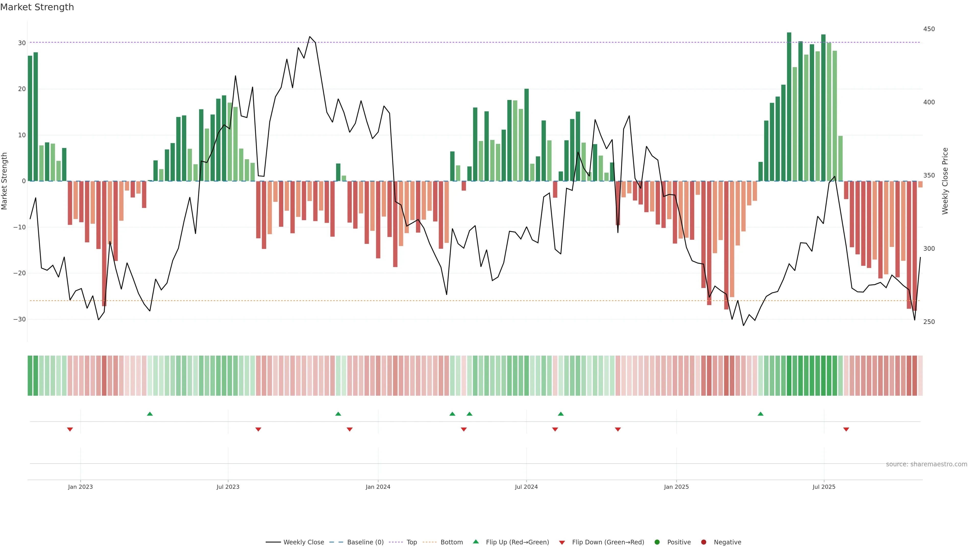The image size is (980, 551).
Task: Click the last green flip-up triangle marker
Action: pos(761,414)
